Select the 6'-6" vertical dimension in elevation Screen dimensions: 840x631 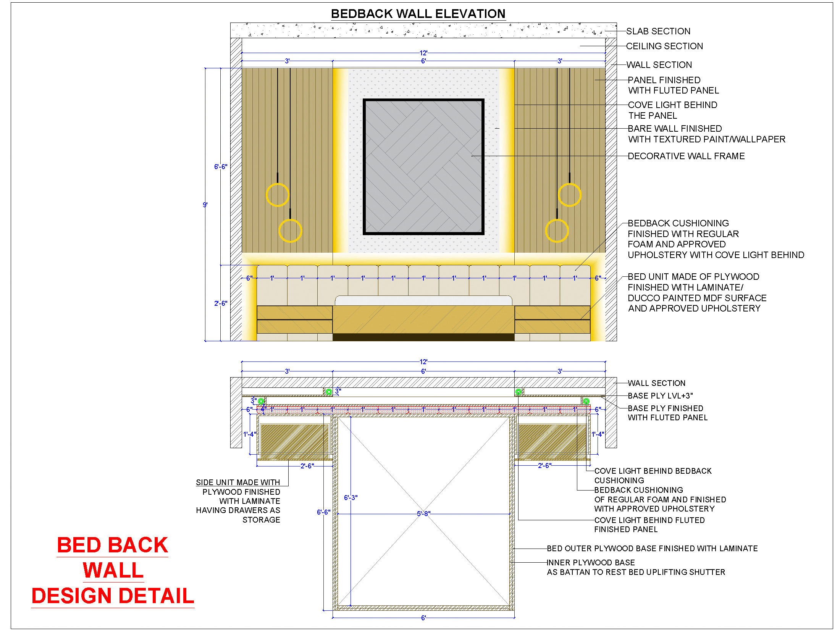pos(221,167)
